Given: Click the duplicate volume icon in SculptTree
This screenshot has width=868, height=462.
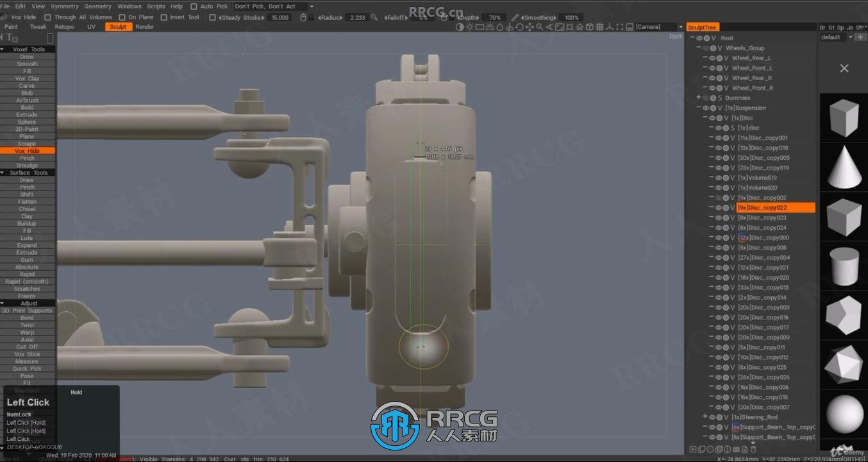Looking at the screenshot, I should (x=703, y=449).
